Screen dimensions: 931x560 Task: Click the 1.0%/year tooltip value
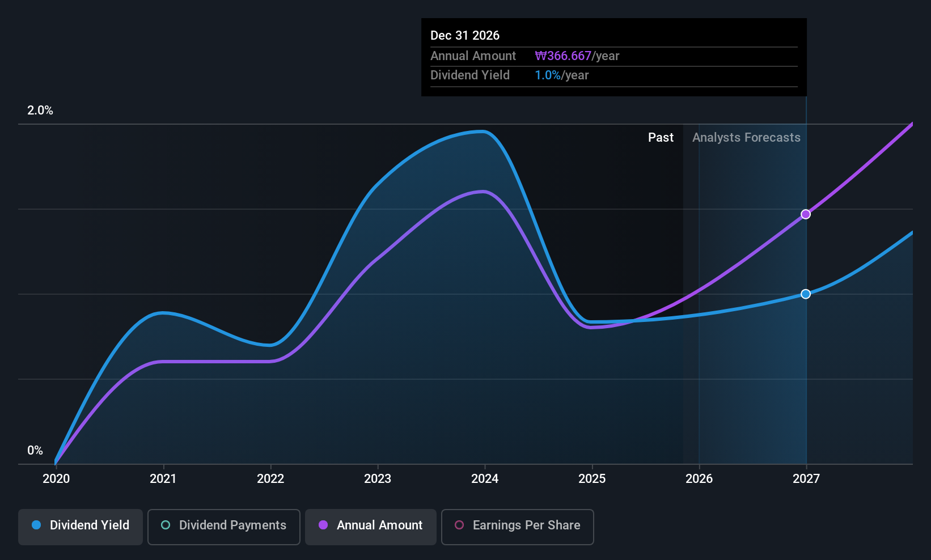(x=562, y=75)
